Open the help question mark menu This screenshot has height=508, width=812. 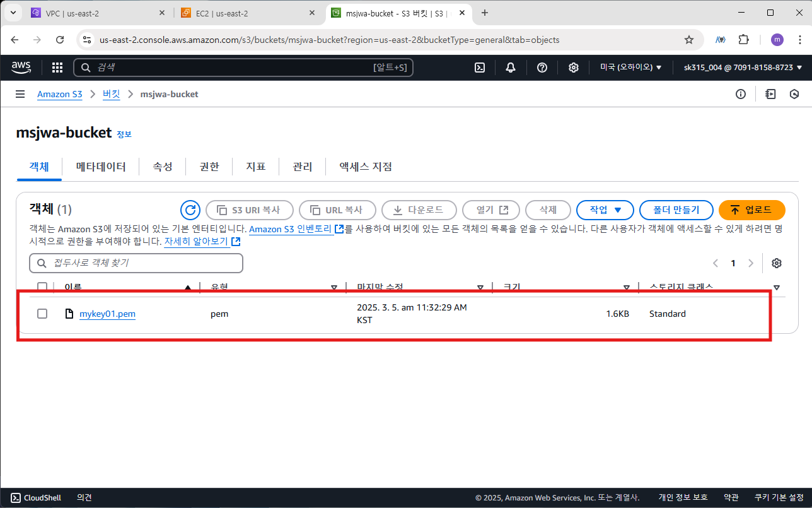(542, 68)
